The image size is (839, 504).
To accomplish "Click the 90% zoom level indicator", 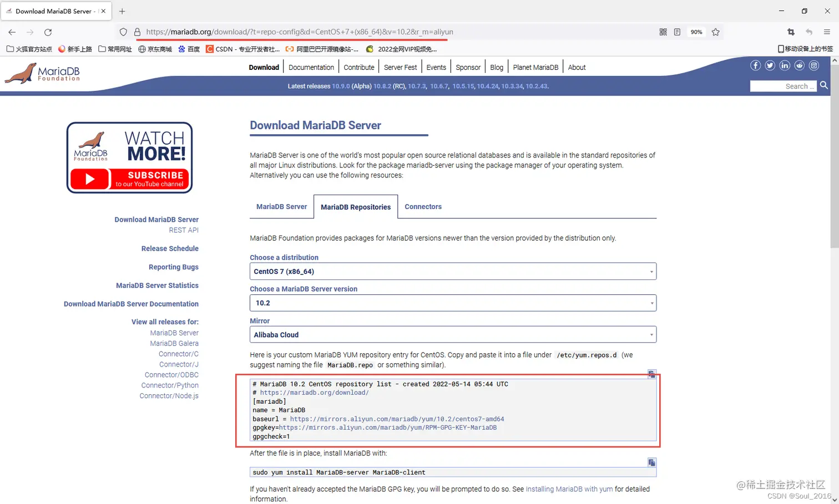I will pyautogui.click(x=696, y=32).
